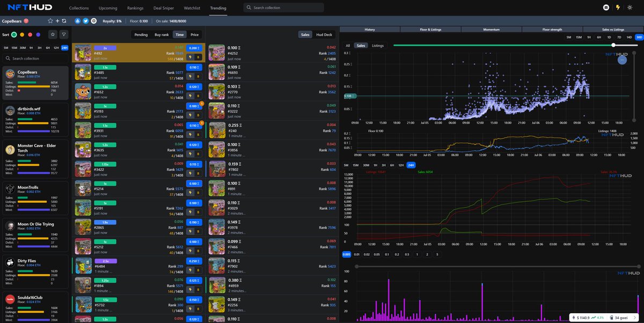
Task: Switch to Floor & Listings tab
Action: tap(430, 30)
